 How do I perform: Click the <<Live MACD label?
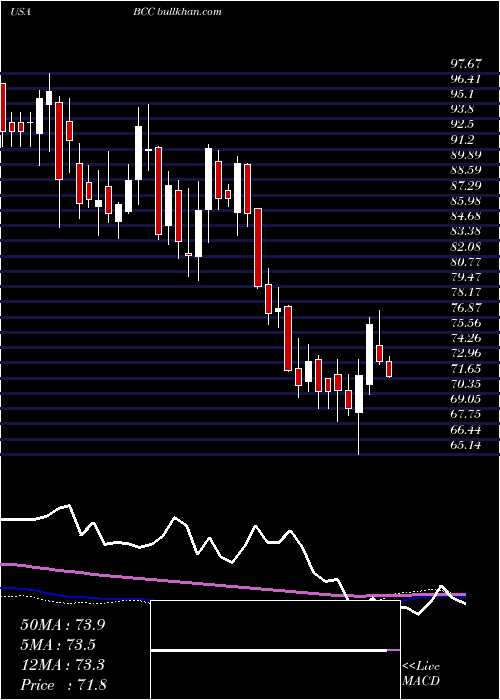[421, 674]
